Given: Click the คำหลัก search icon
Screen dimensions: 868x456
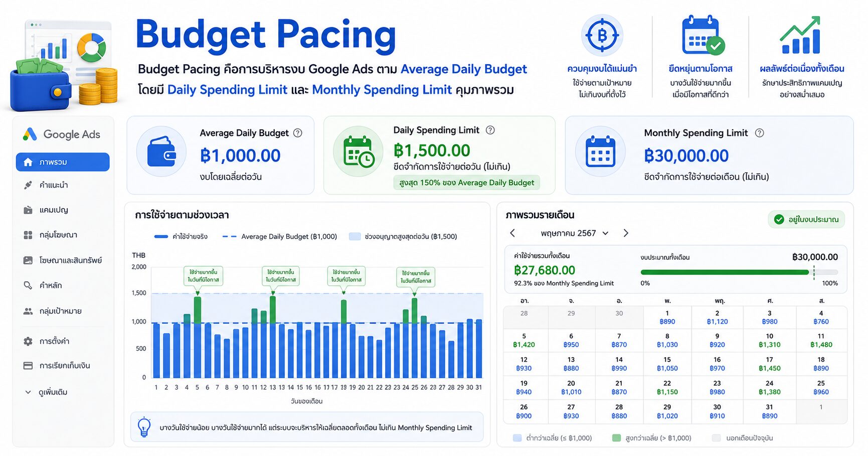Looking at the screenshot, I should pos(28,285).
